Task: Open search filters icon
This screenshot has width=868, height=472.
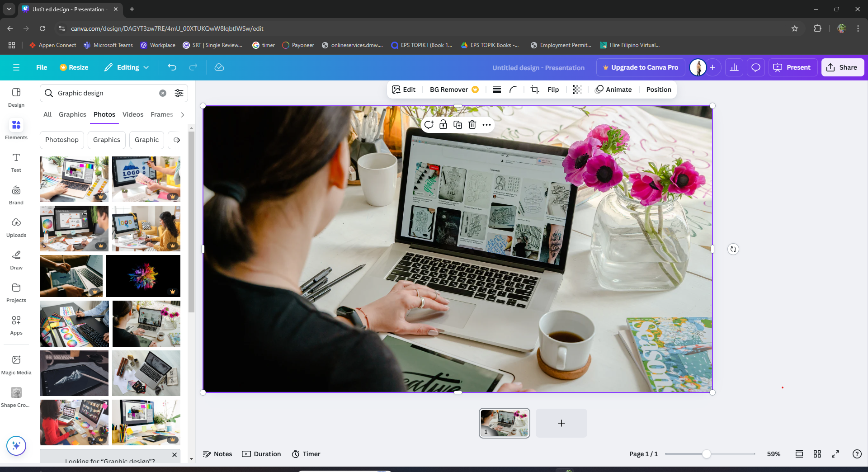Action: (x=179, y=93)
